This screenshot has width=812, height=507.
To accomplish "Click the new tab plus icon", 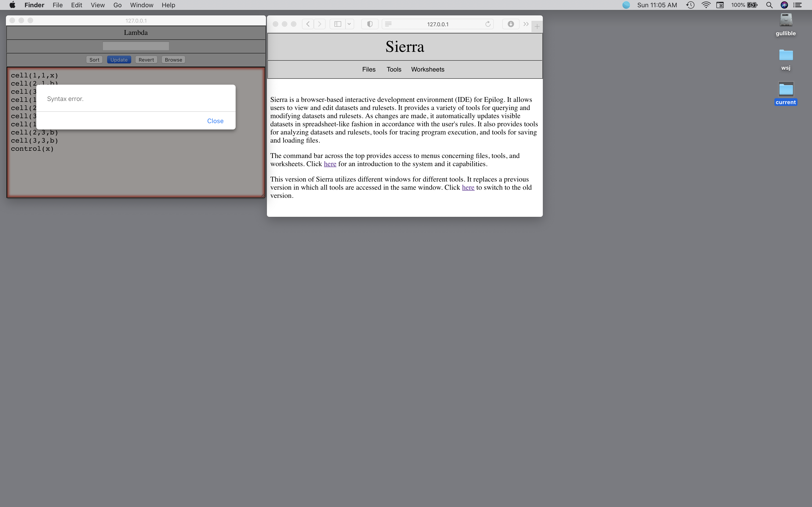I will click(x=537, y=26).
